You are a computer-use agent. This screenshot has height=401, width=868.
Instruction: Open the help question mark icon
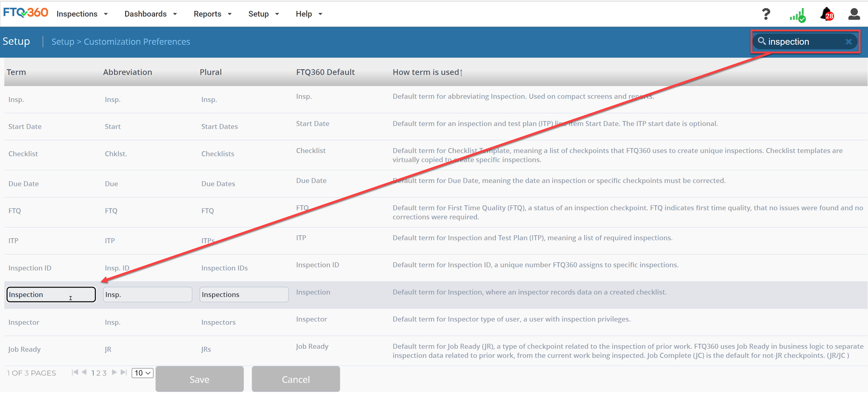[x=766, y=14]
